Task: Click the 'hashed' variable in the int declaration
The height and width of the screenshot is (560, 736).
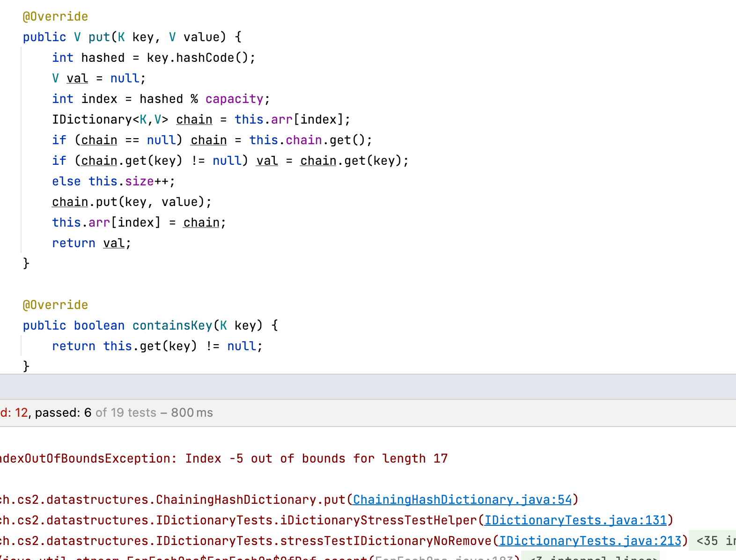Action: coord(103,58)
